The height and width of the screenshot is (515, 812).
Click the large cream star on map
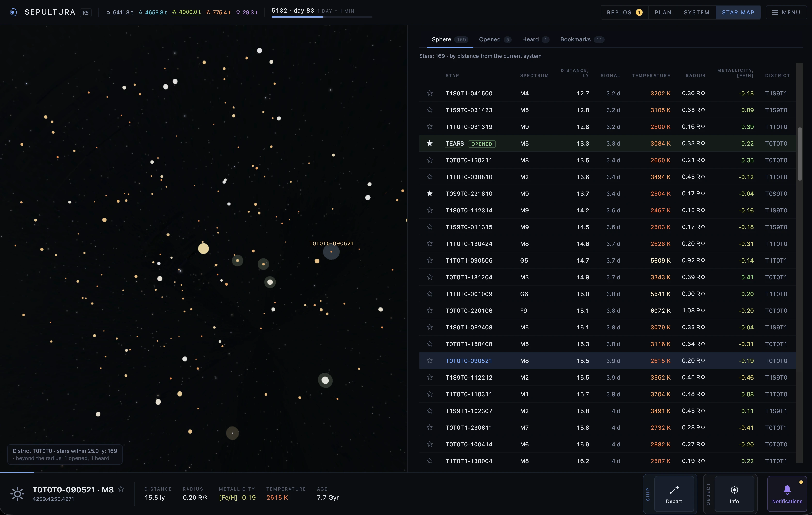203,249
